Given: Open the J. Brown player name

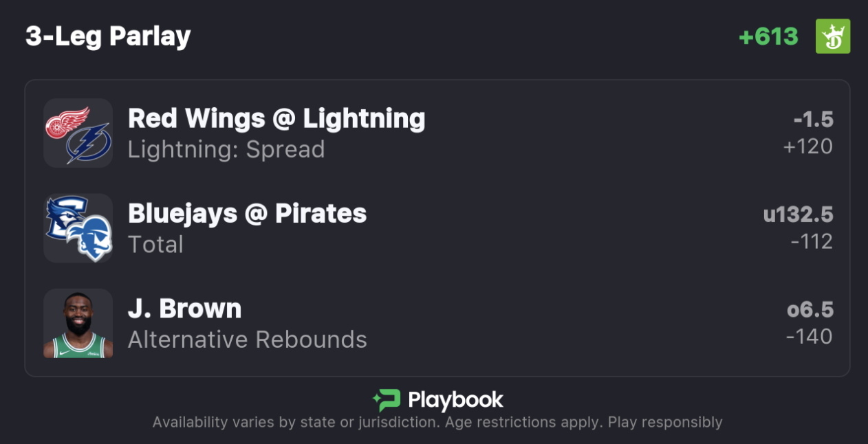Looking at the screenshot, I should point(184,309).
